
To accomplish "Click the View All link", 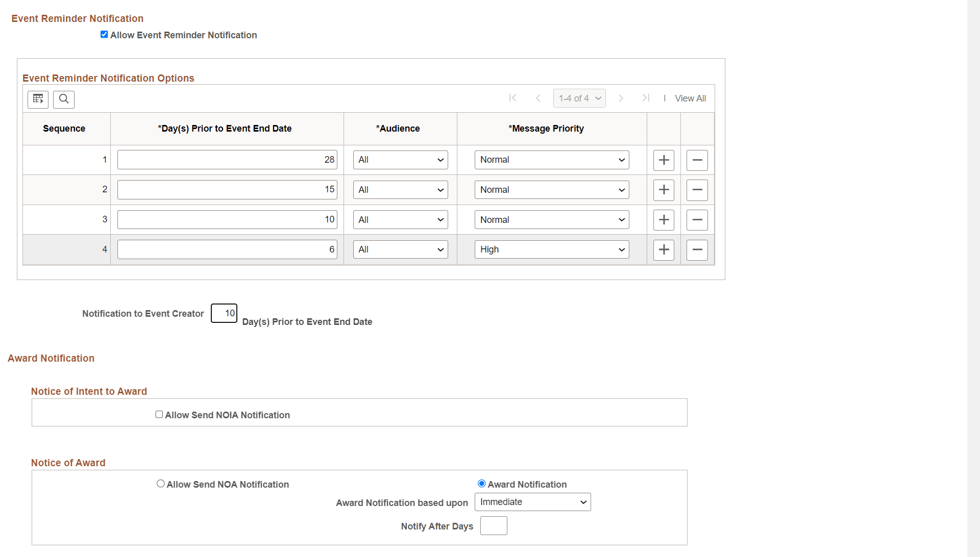I will (x=690, y=98).
